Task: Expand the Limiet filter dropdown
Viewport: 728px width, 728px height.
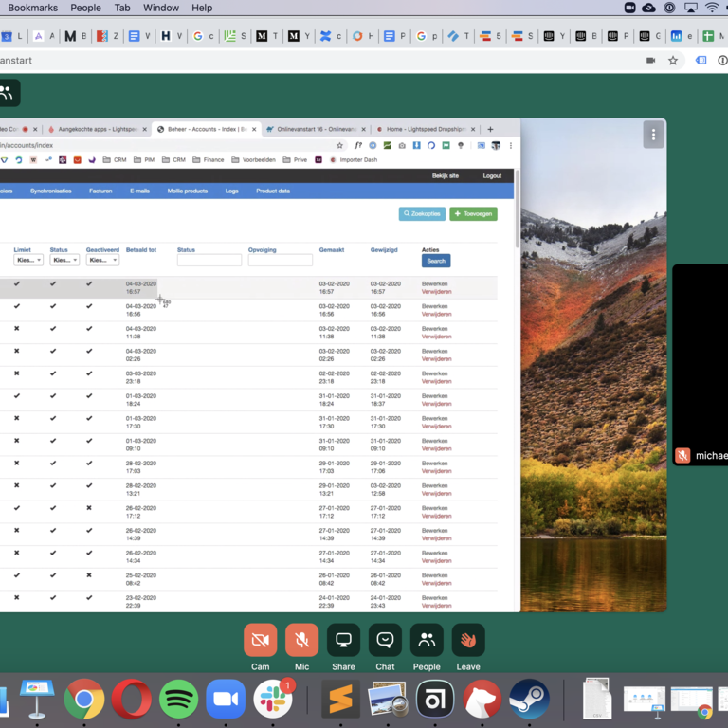Action: pos(27,260)
